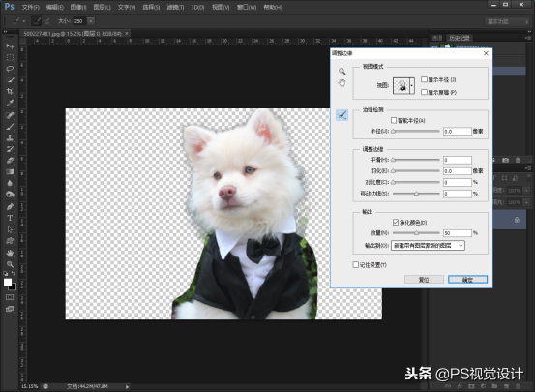Toggle Quick Mask mode icon
Screen dimensions: 535x392
click(x=10, y=297)
